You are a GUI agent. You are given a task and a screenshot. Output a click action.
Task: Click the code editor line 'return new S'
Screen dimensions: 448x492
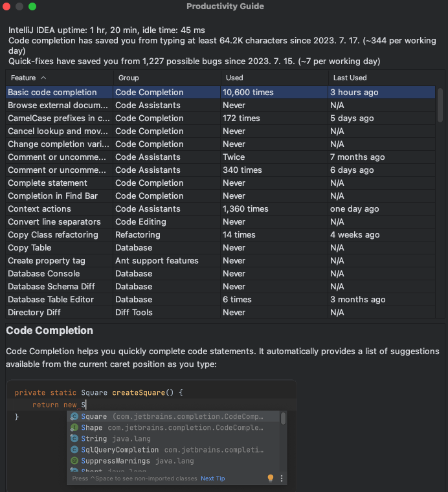[152, 405]
